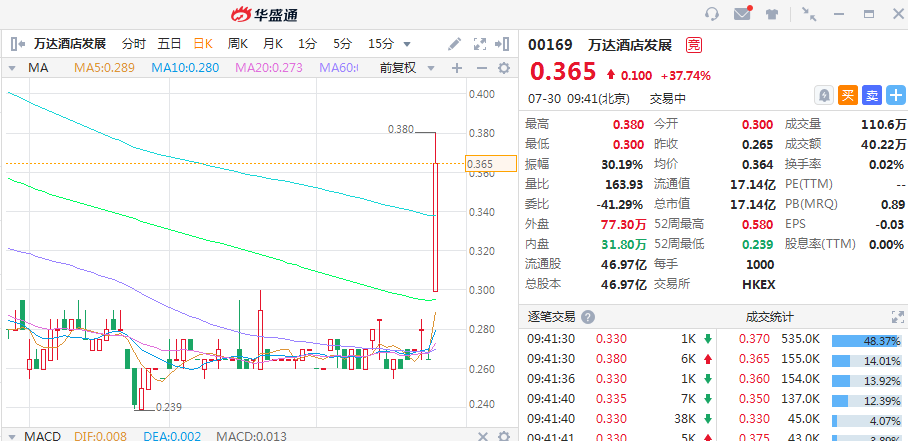Expand MACD indicator dropdown arrow
908x441 pixels.
click(12, 436)
